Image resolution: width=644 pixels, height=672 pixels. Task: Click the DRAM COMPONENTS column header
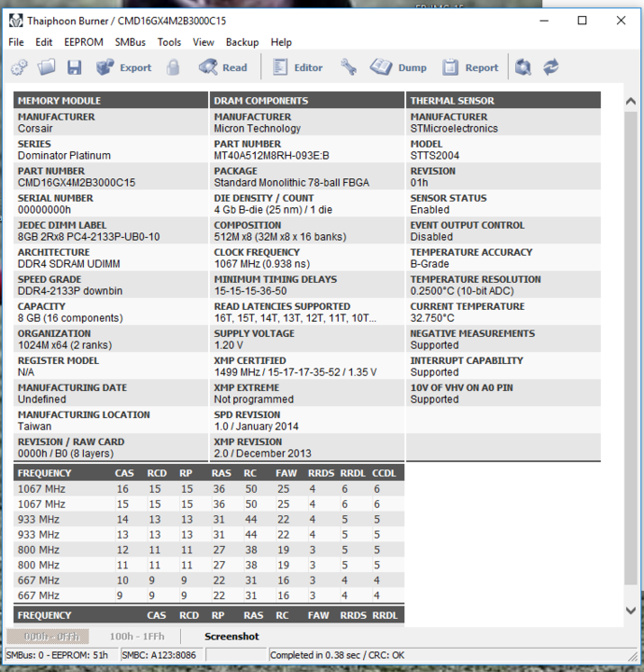pyautogui.click(x=307, y=101)
